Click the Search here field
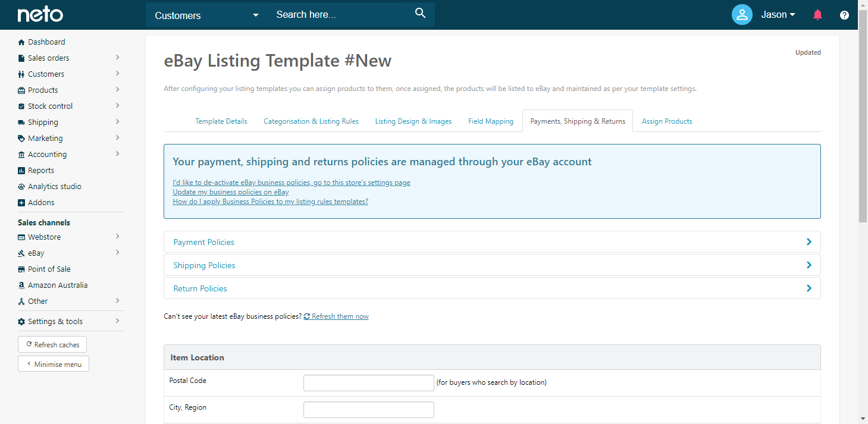Screen dimensions: 868x424 pos(342,15)
